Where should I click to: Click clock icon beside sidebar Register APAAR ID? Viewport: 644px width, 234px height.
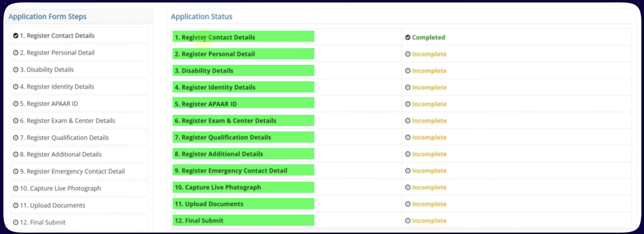tap(16, 104)
